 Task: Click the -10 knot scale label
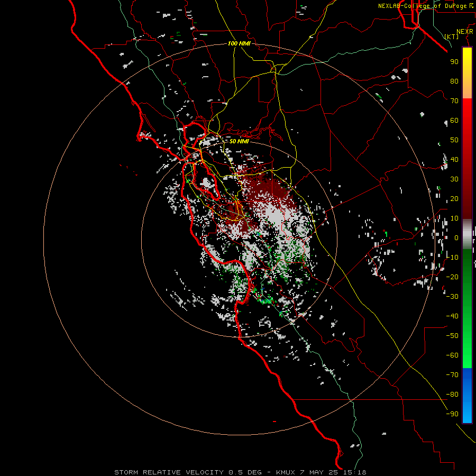coord(452,258)
